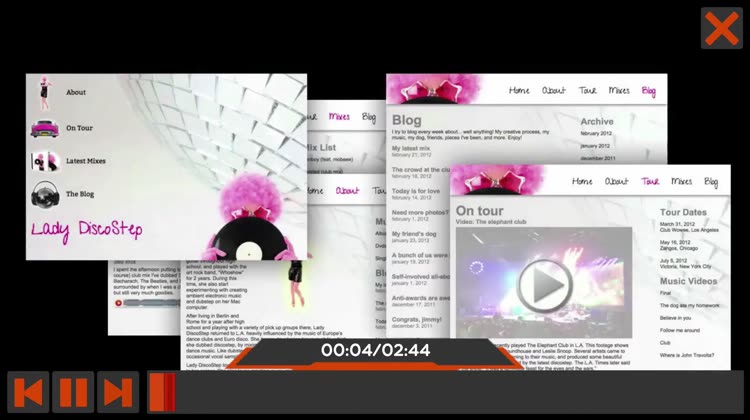Click the 'On tour' page heading

coord(479,211)
